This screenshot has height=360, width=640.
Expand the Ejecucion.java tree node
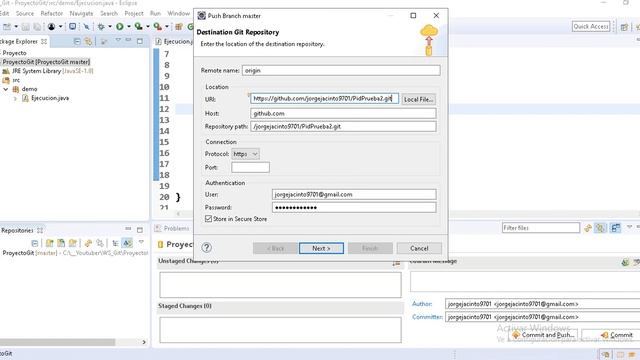pos(16,98)
